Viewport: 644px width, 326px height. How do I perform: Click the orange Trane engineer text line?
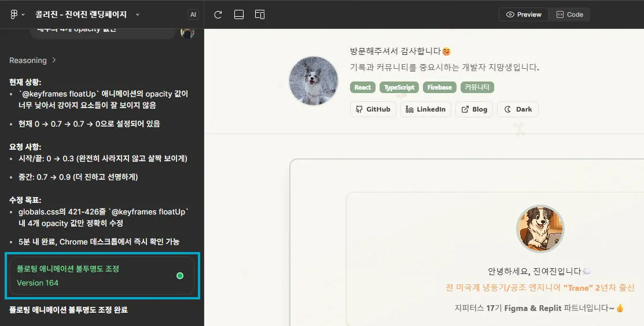coord(540,288)
